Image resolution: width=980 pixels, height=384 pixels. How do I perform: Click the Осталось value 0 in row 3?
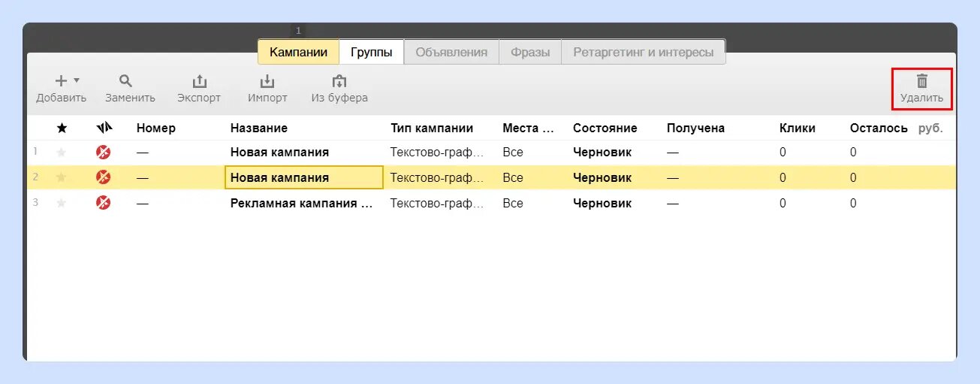853,203
